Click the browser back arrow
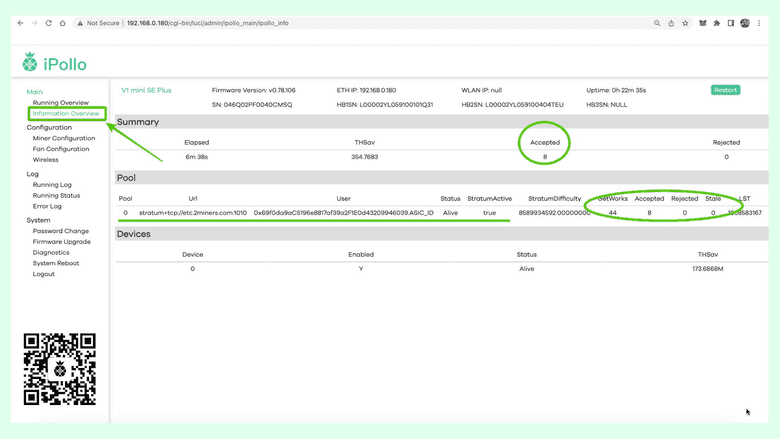 pos(20,23)
